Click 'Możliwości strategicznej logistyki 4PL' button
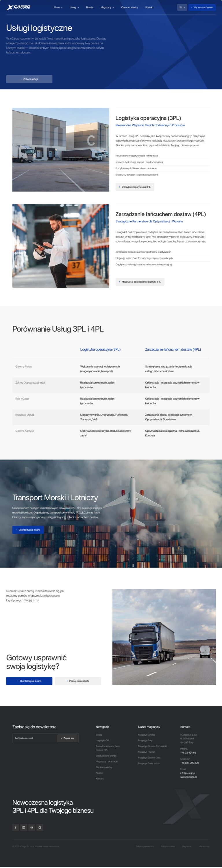Image resolution: width=222 pixels, height=868 pixels. coord(140,282)
